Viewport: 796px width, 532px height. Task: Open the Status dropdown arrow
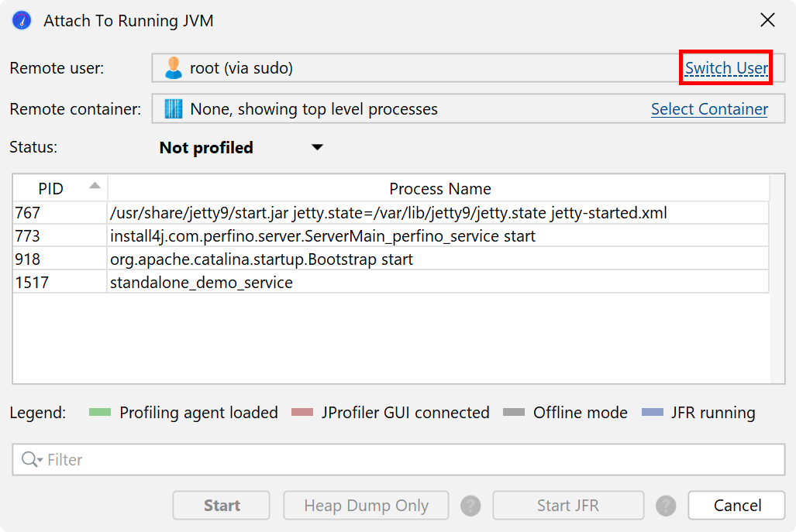317,148
